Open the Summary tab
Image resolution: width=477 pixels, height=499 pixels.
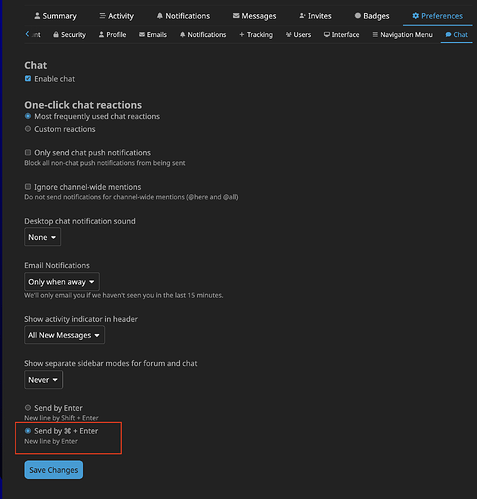click(55, 16)
